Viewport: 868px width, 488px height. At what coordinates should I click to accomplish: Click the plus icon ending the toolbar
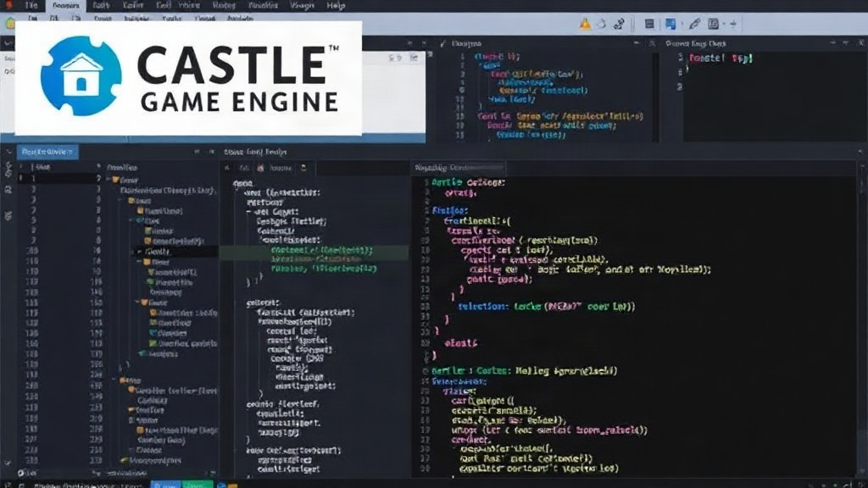(x=733, y=24)
